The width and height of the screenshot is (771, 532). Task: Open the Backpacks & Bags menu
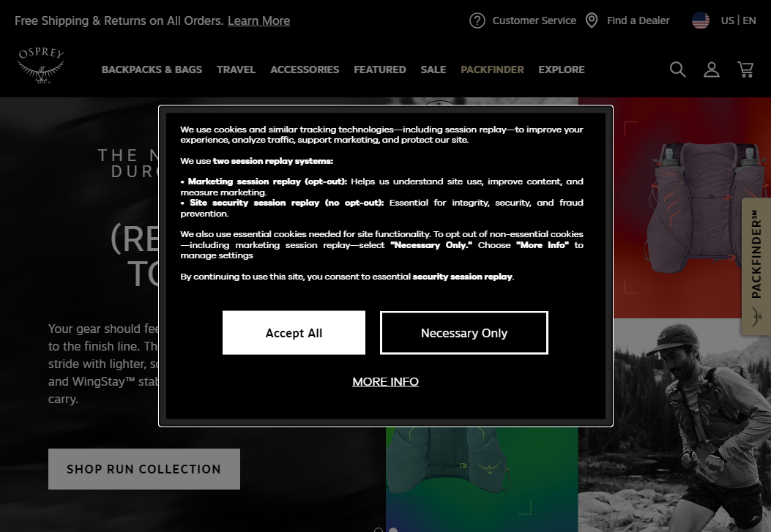click(x=152, y=70)
